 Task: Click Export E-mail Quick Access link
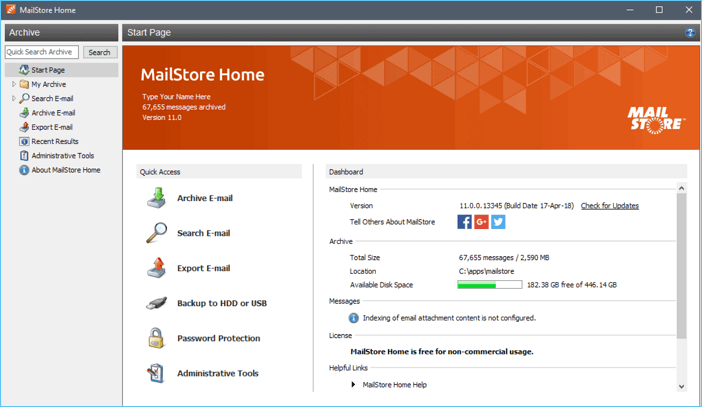pos(204,268)
